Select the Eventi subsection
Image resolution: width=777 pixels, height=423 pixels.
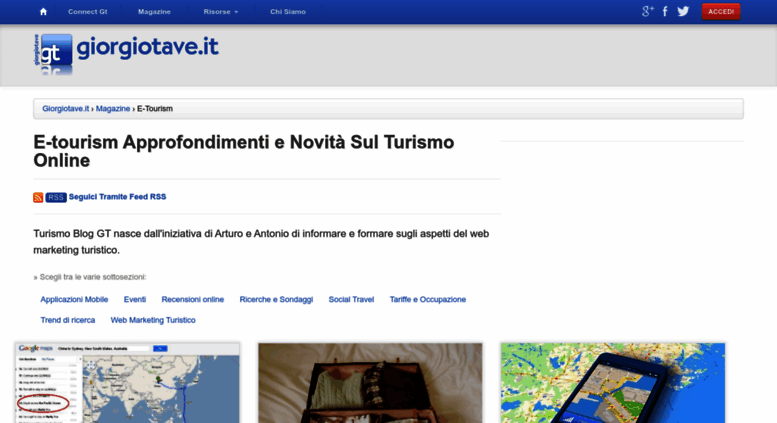(x=135, y=299)
